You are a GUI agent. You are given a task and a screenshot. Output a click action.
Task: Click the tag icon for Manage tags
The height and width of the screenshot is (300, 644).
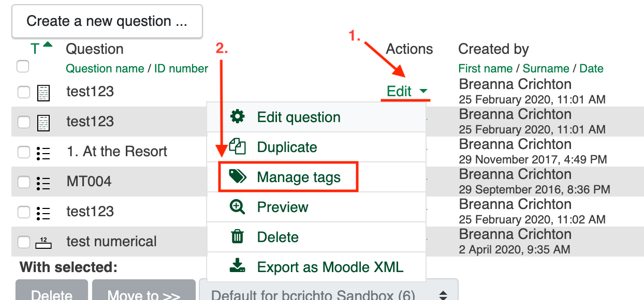pyautogui.click(x=237, y=177)
